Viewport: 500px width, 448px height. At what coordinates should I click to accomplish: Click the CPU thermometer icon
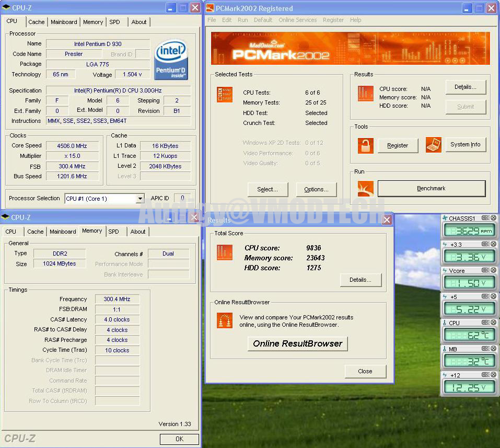click(x=445, y=323)
